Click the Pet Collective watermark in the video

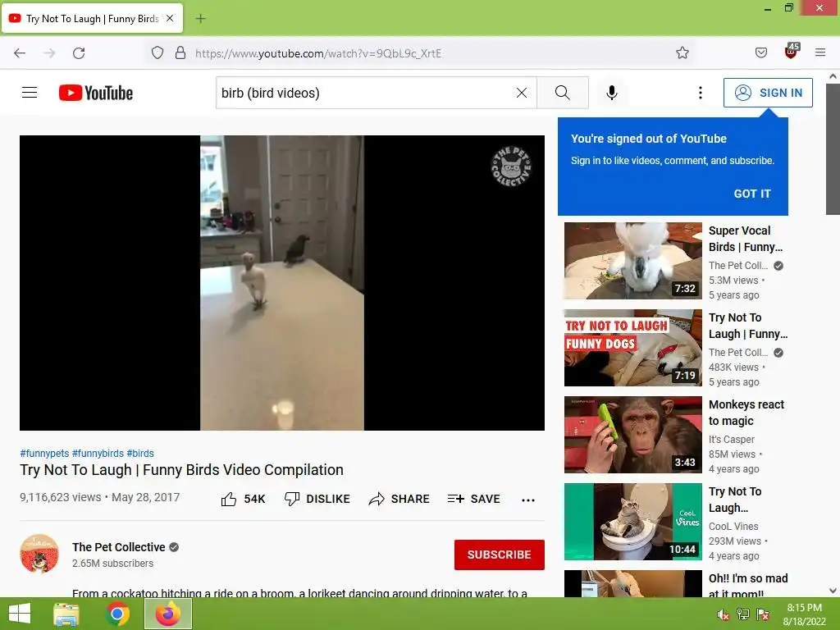[511, 167]
